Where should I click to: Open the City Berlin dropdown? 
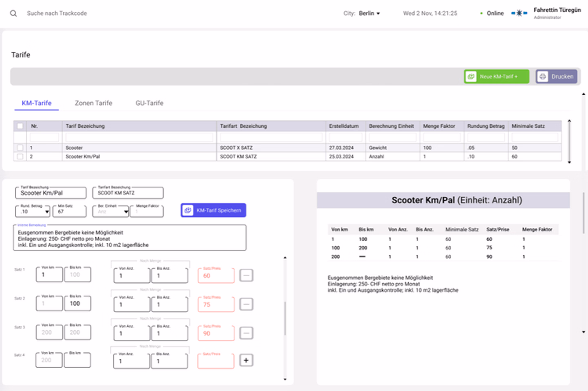[x=369, y=13]
